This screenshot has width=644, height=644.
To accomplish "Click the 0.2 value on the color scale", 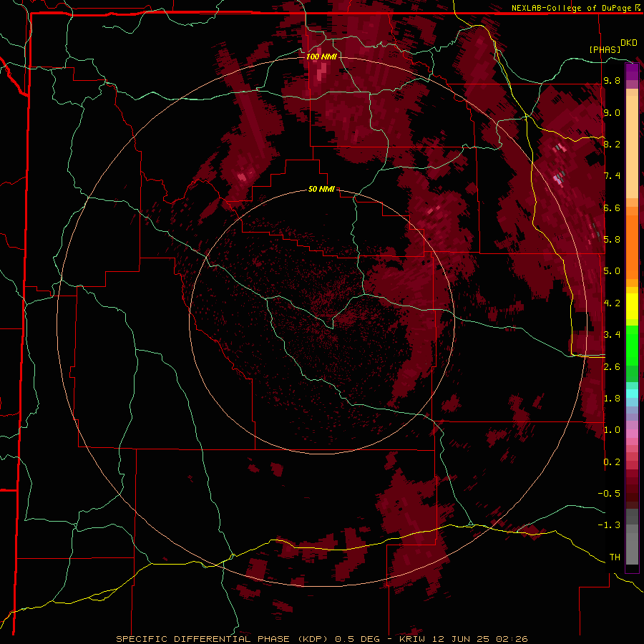I will point(612,462).
